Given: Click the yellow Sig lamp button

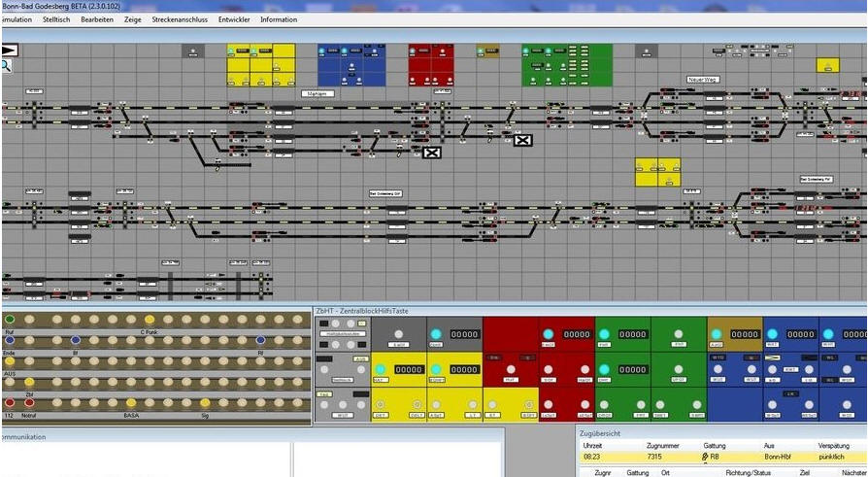Looking at the screenshot, I should pyautogui.click(x=205, y=402).
